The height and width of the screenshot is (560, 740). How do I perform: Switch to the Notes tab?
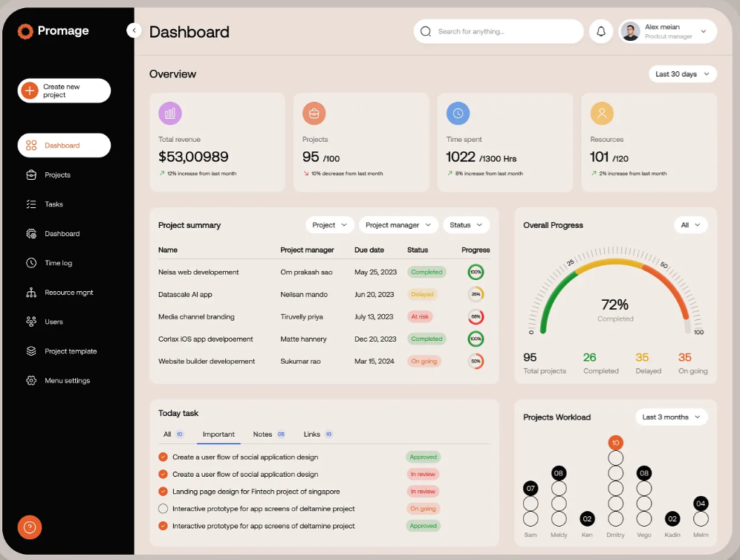coord(262,434)
